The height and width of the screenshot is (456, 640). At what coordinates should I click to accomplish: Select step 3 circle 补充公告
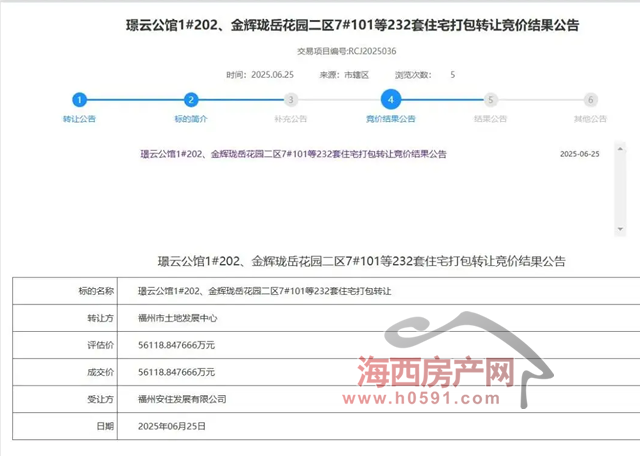point(291,100)
